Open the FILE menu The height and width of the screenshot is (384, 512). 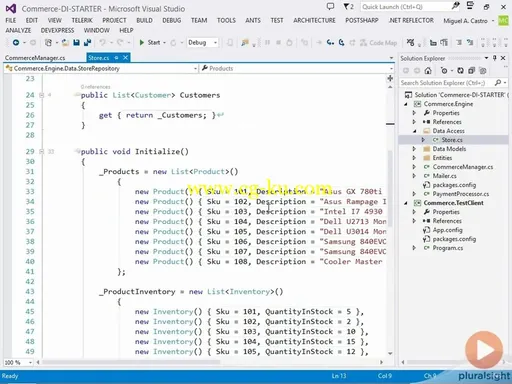[11, 20]
